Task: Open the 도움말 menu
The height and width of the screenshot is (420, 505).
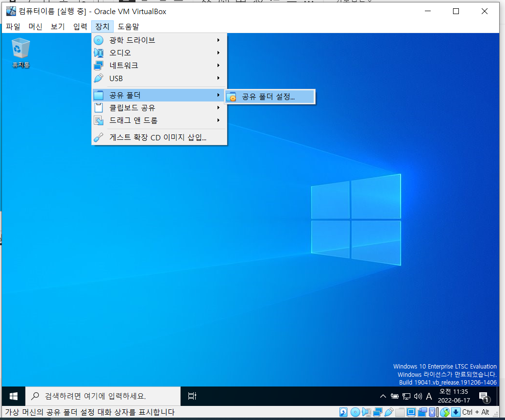Action: 129,27
